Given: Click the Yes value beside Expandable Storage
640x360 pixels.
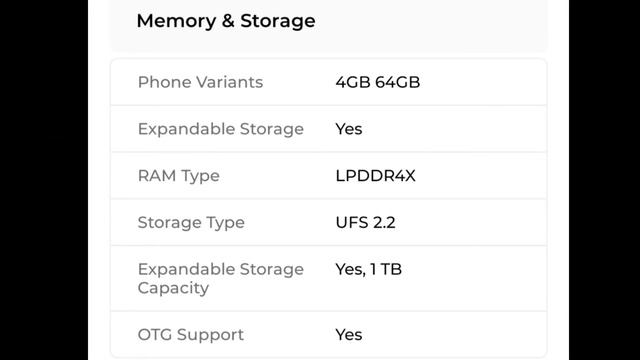Looking at the screenshot, I should click(x=349, y=129).
